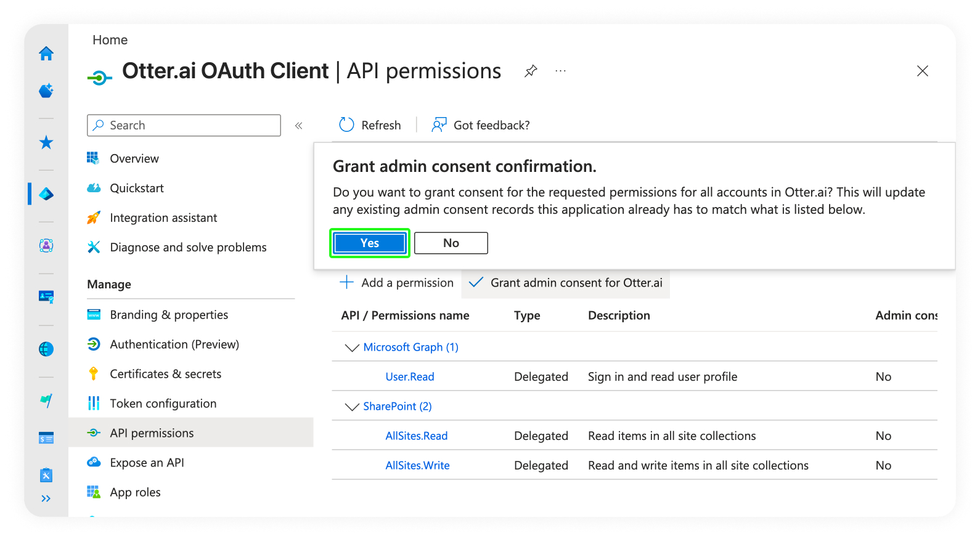Click the Home icon in left rail
Screen dimensions: 980x541
pos(46,54)
